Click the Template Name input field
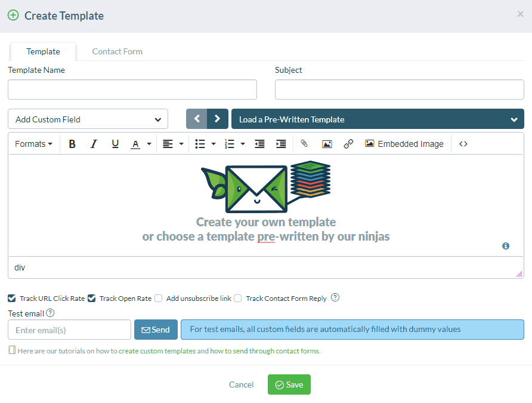The image size is (532, 403). (132, 90)
